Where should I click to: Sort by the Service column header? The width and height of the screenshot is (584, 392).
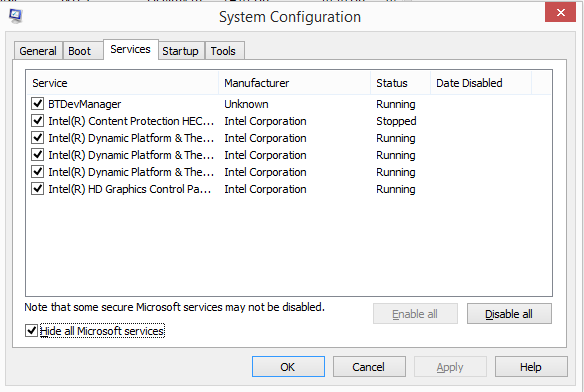pos(123,83)
